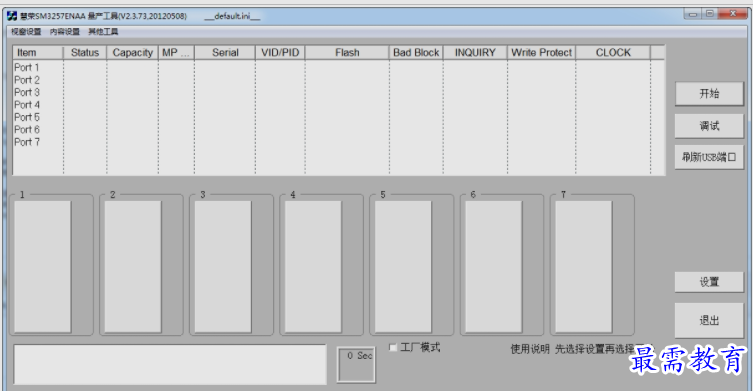The image size is (753, 391).
Task: Enable the 工厂模式 factory mode checkbox
Action: [393, 347]
